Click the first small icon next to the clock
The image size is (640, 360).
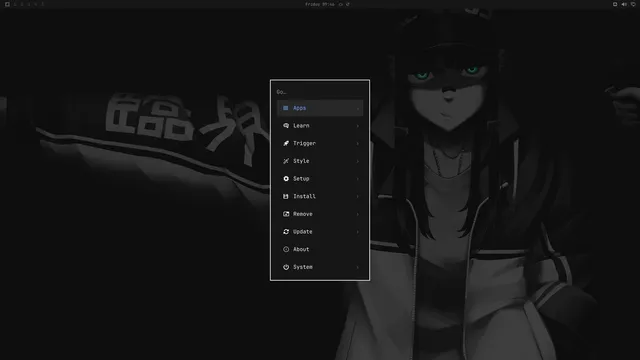coord(341,4)
